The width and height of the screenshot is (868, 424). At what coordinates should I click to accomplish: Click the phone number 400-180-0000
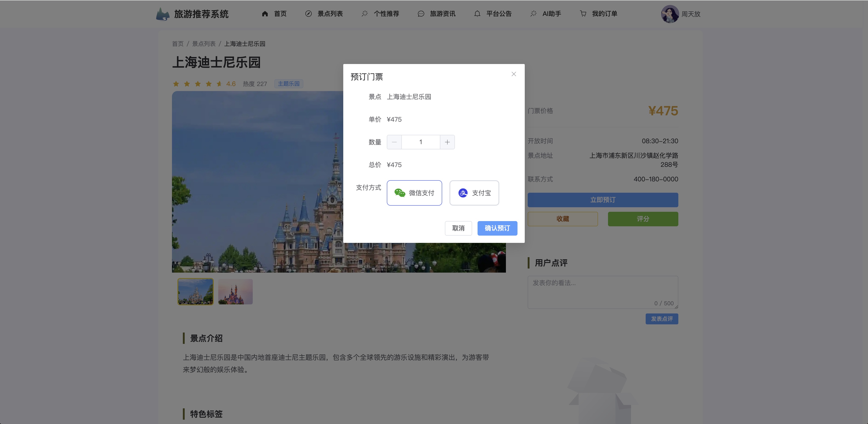coord(656,179)
